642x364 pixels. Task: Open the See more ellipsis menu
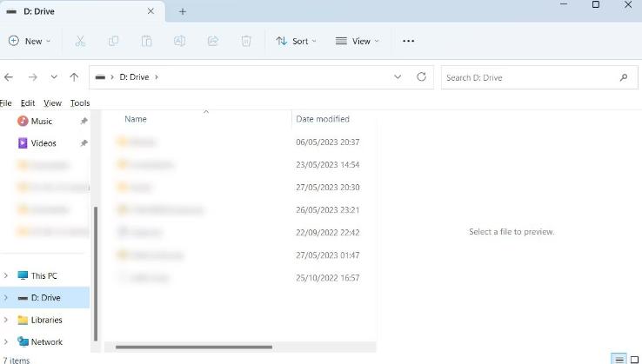408,41
